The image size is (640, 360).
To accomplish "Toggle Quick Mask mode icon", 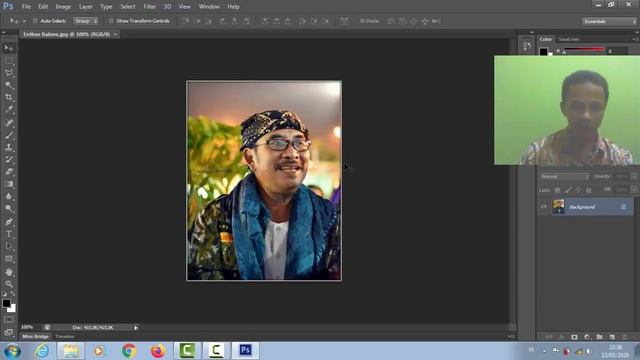I will 9,320.
